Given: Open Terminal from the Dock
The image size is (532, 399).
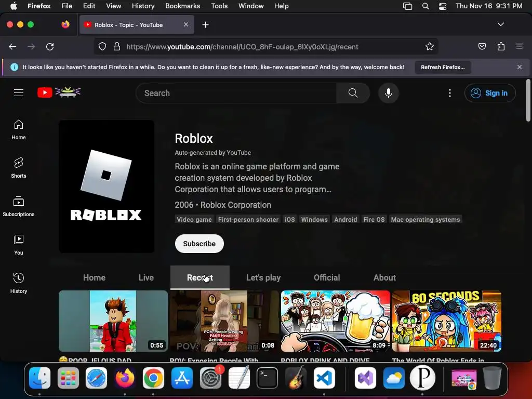Looking at the screenshot, I should click(268, 378).
